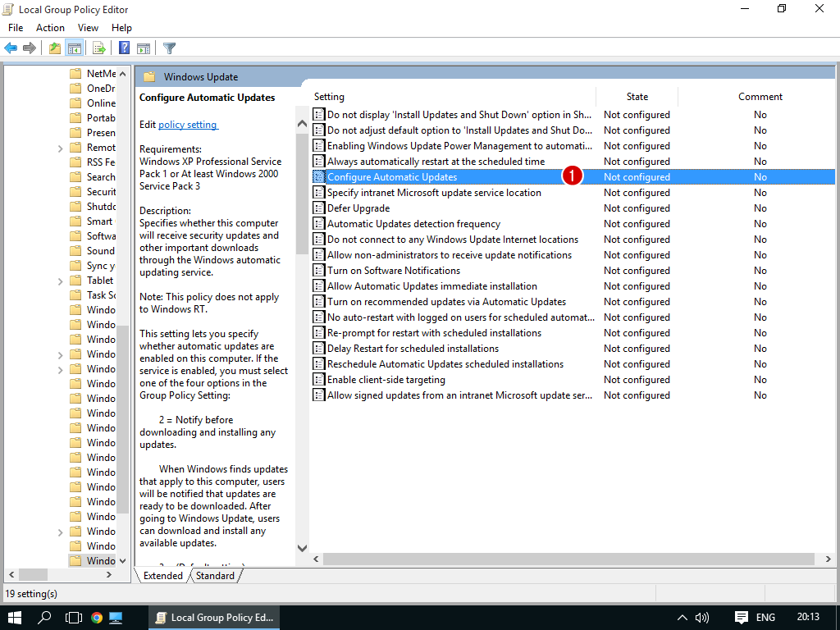Click the Local Group Policy Editor title bar icon
840x630 pixels.
coord(8,9)
